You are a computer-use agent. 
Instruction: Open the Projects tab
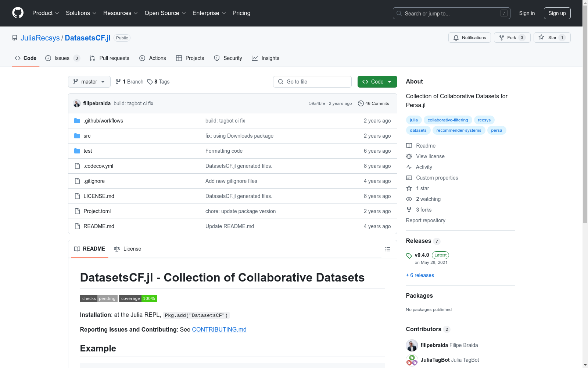coord(190,58)
